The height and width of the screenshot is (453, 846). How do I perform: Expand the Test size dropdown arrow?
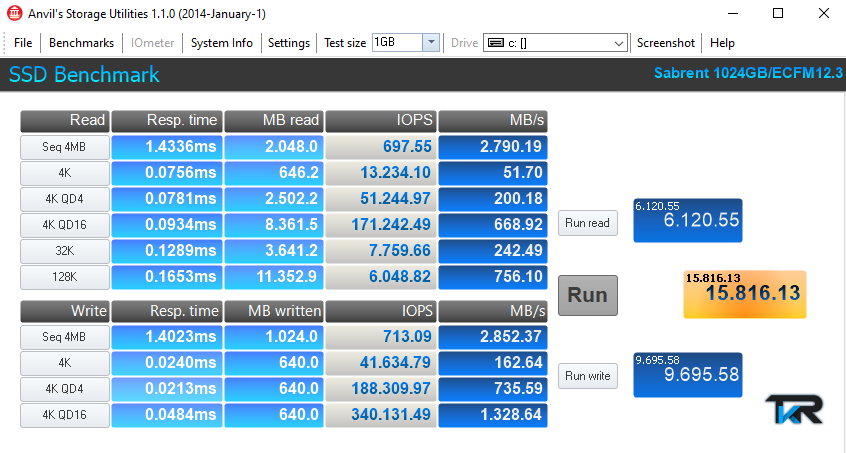[431, 43]
